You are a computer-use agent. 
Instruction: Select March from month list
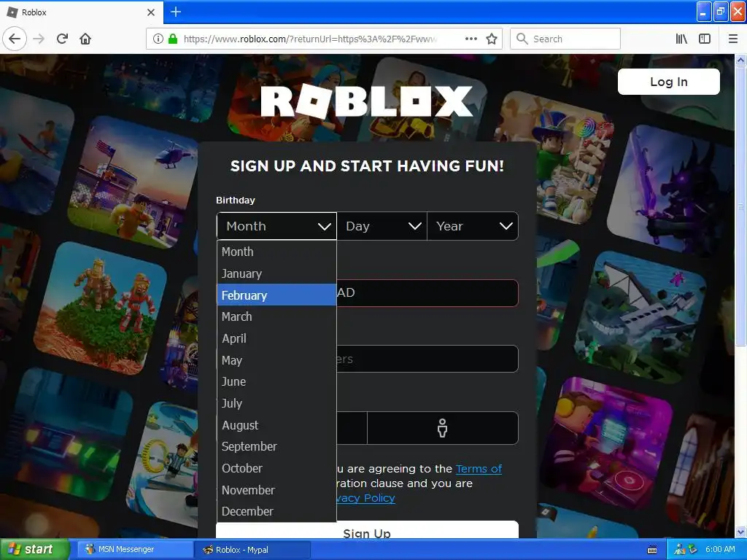276,316
